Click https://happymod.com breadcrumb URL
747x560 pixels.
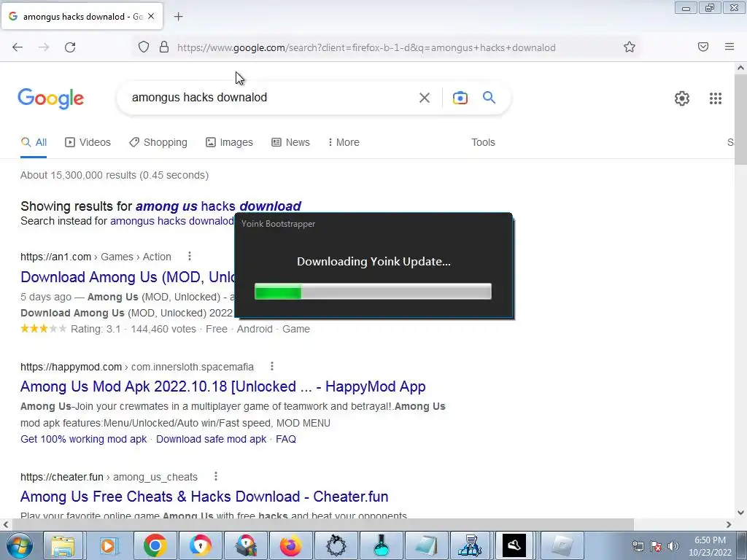pos(71,367)
